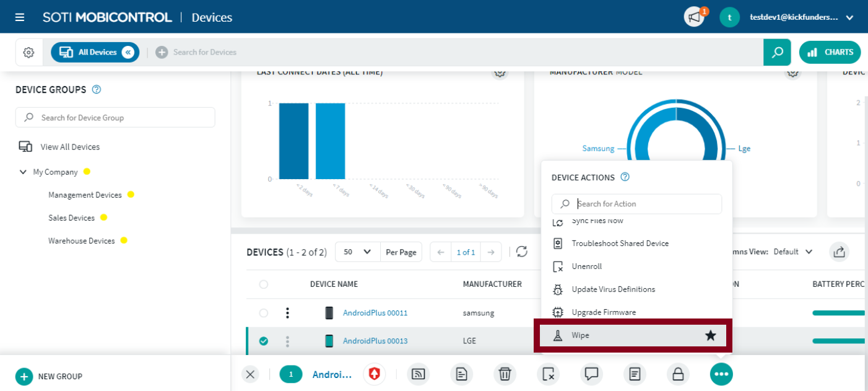Image resolution: width=868 pixels, height=391 pixels.
Task: Open row menu for AndroidPlus 00013
Action: (x=287, y=341)
